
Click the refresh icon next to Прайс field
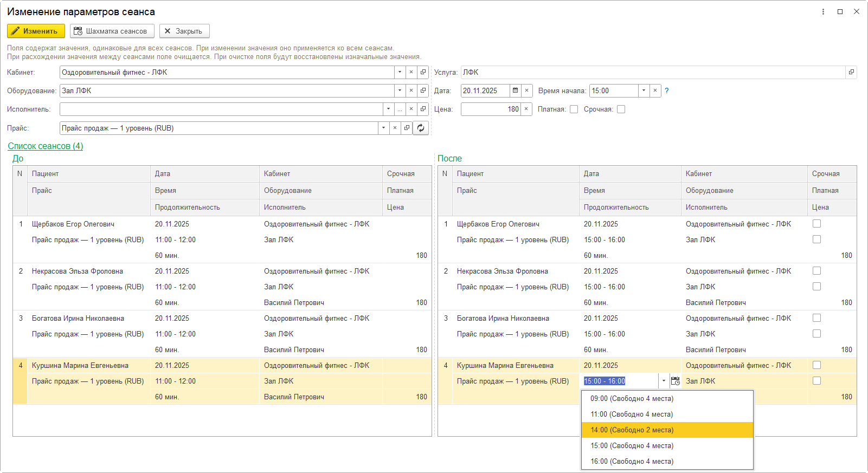click(421, 128)
